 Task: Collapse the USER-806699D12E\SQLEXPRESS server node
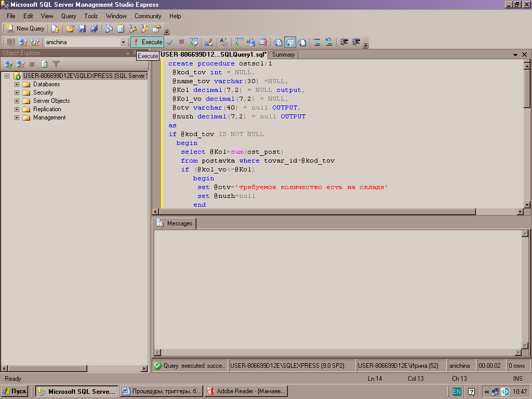click(x=7, y=76)
